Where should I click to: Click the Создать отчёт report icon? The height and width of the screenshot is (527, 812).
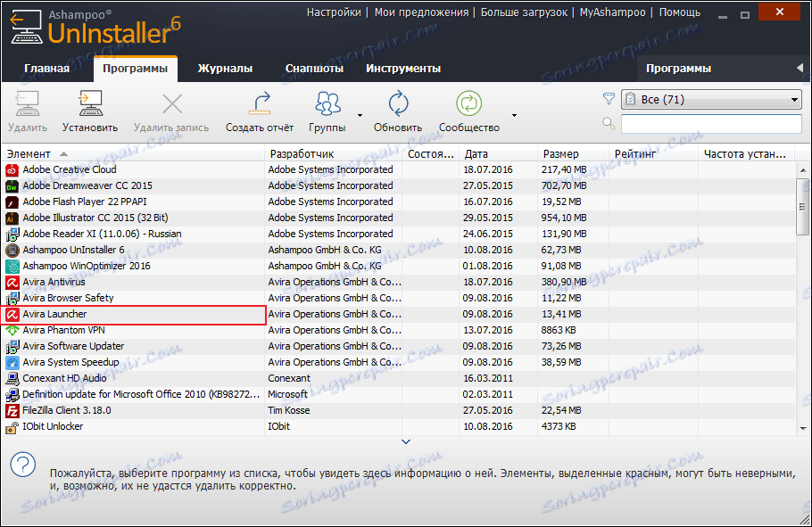[260, 103]
